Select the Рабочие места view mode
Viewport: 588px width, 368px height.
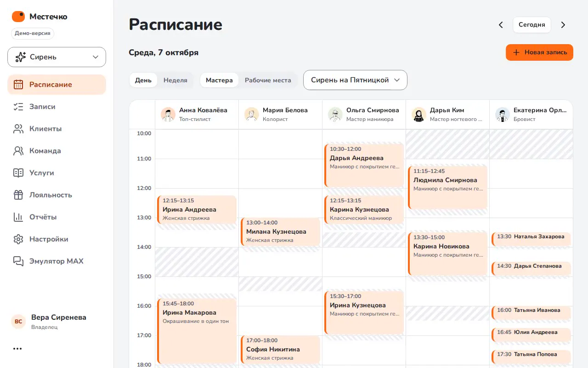click(x=268, y=80)
